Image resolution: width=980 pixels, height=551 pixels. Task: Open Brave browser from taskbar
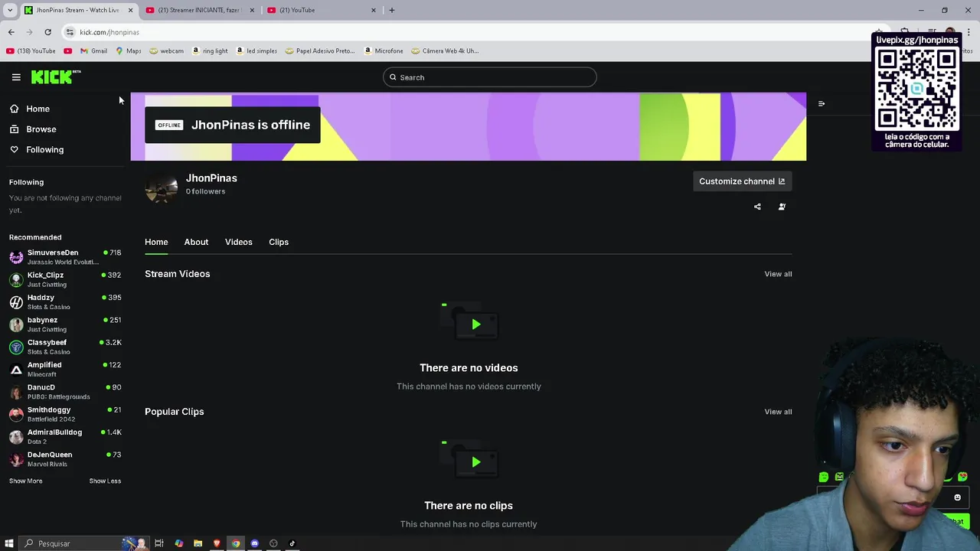tap(217, 543)
